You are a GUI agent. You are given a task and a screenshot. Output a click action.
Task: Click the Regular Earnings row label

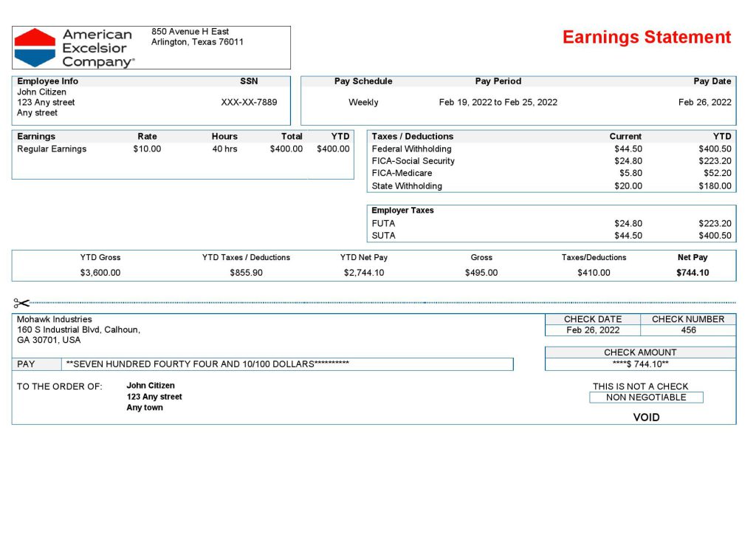point(52,149)
